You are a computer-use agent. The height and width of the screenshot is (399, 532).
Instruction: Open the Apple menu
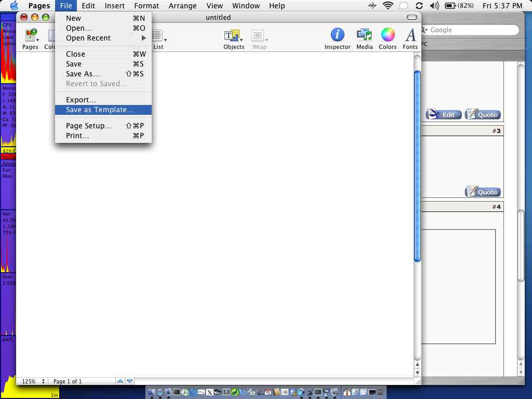[15, 5]
